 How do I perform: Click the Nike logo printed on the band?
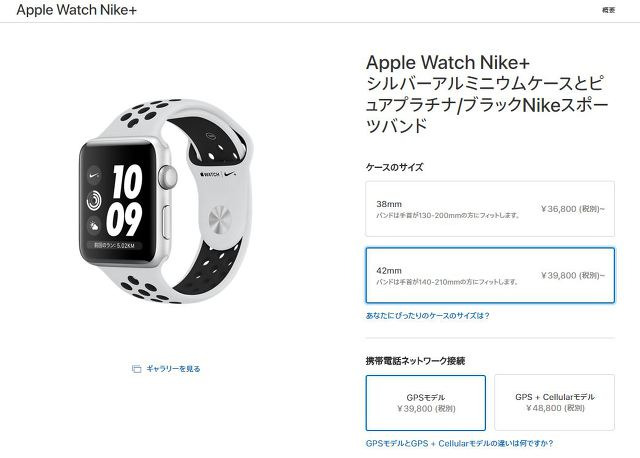230,174
